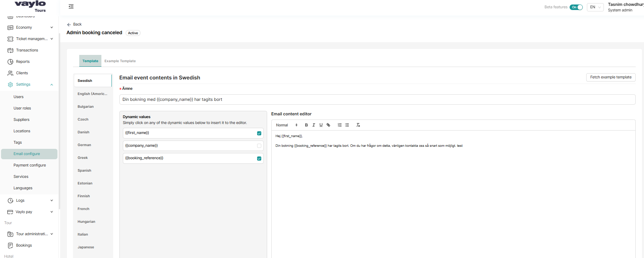Insert a link using the link icon
Screen dimensions: 644x258
coord(328,125)
